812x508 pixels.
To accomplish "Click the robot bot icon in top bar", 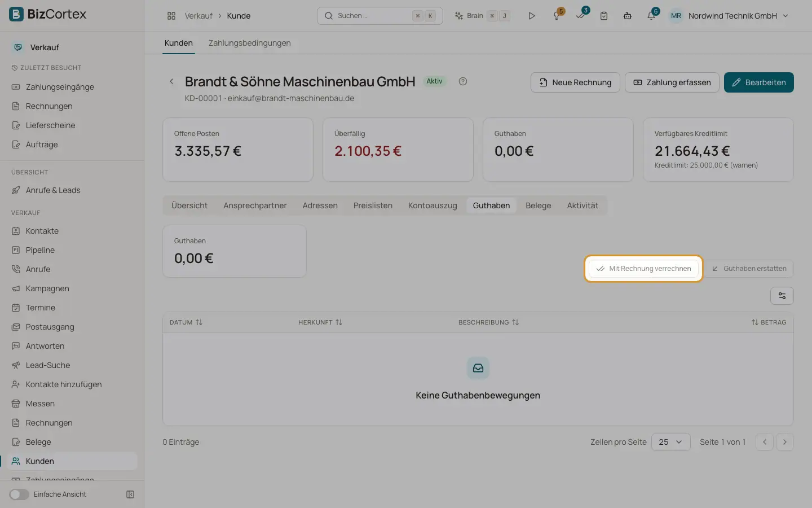I will (628, 16).
